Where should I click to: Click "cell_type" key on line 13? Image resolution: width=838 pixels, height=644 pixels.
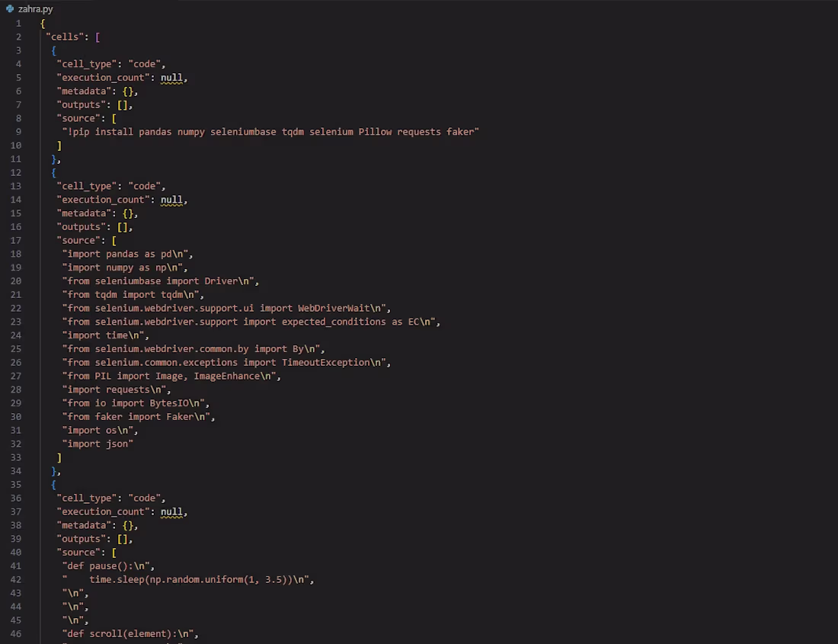point(87,187)
